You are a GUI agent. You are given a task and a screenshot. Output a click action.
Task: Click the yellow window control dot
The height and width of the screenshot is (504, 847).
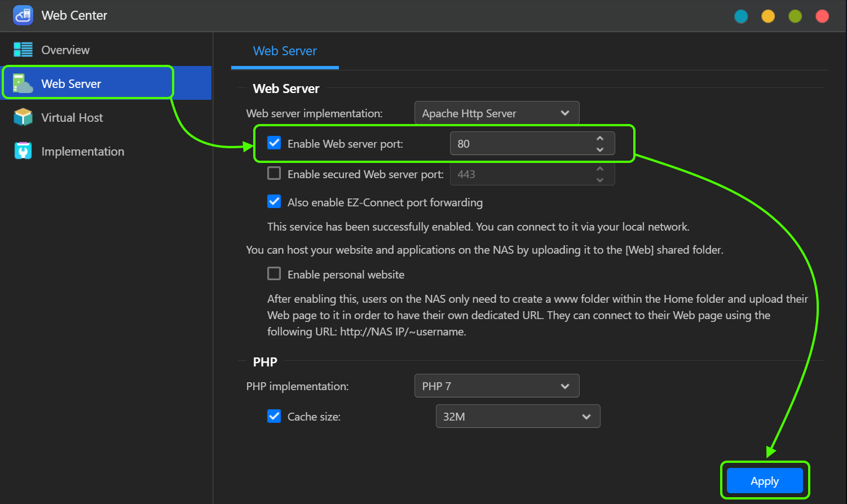pos(768,16)
